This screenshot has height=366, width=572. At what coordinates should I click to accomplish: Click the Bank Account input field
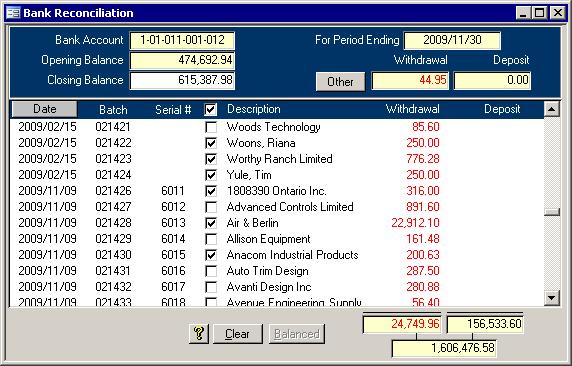click(x=182, y=40)
